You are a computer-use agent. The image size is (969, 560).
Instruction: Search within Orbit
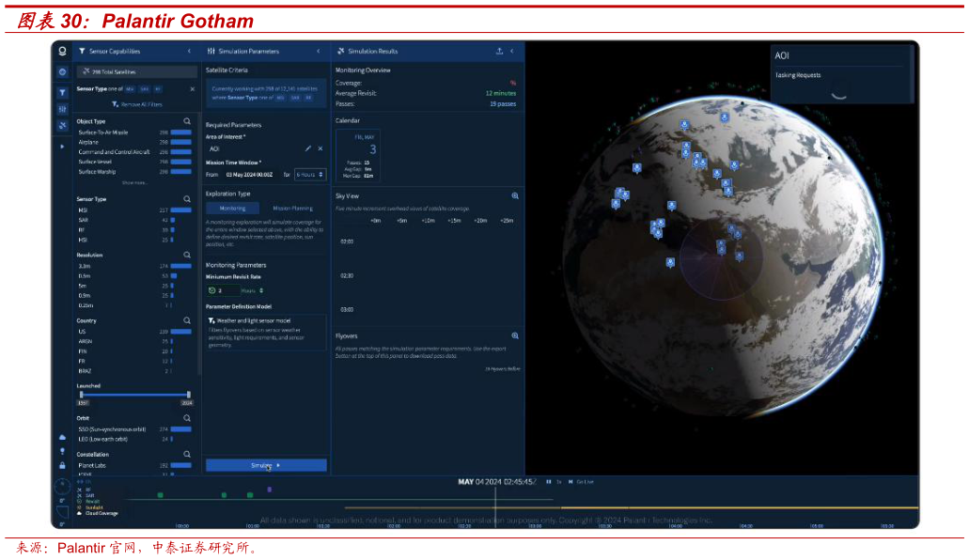(187, 418)
